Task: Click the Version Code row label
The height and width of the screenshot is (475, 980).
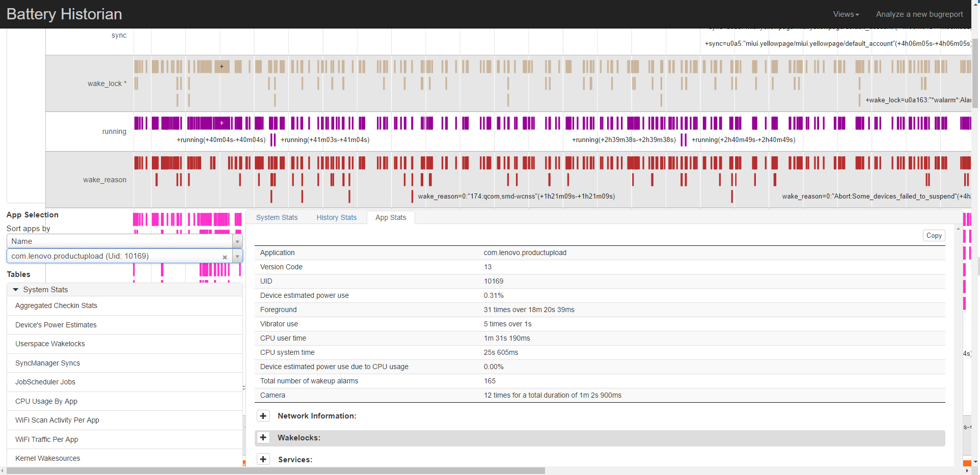Action: 281,267
